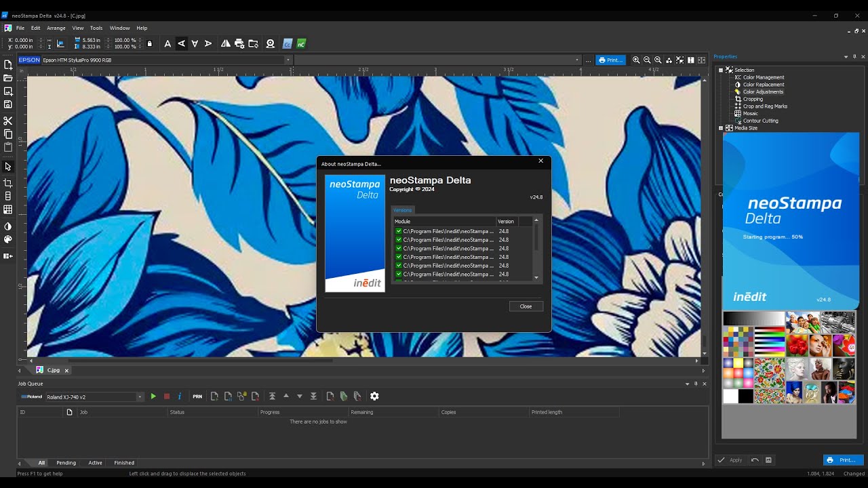Click the X position stepper arrows
Viewport: 868px width, 488px height.
(41, 40)
